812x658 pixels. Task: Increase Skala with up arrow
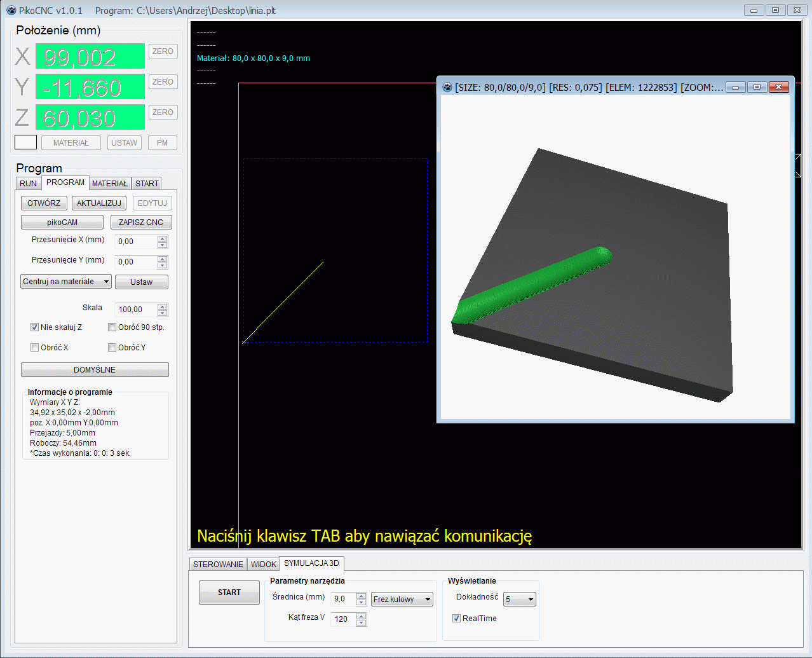pyautogui.click(x=163, y=306)
